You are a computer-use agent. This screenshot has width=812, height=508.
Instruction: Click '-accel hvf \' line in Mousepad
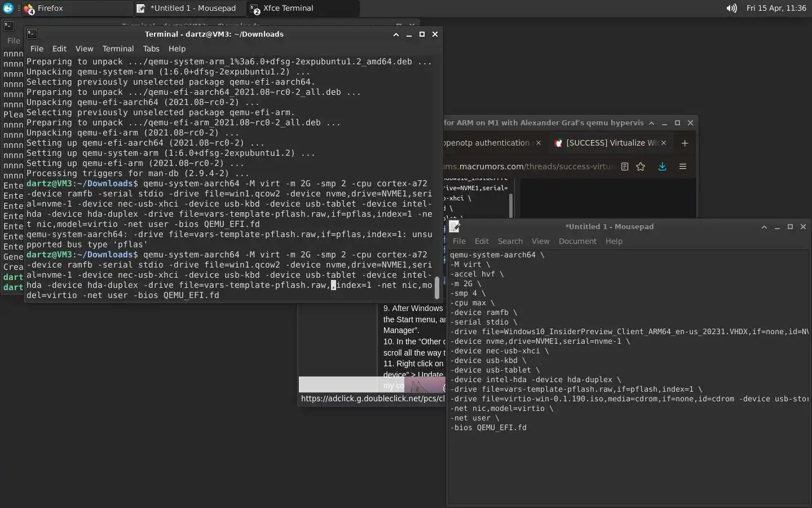point(476,274)
